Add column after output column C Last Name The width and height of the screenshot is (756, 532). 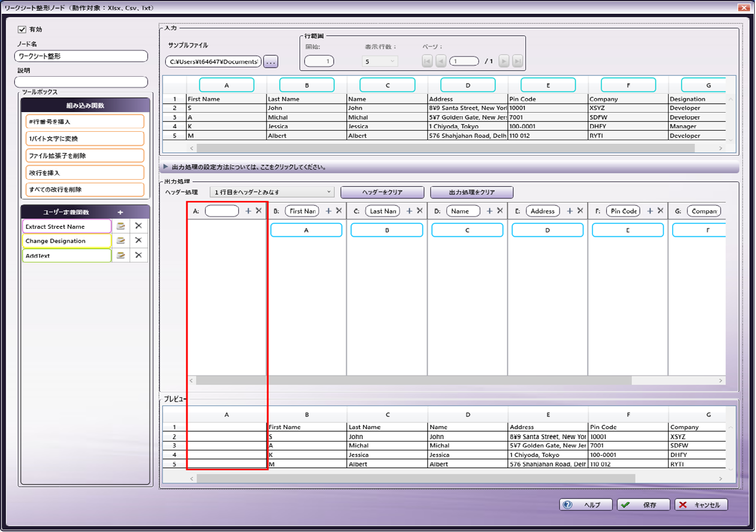409,211
